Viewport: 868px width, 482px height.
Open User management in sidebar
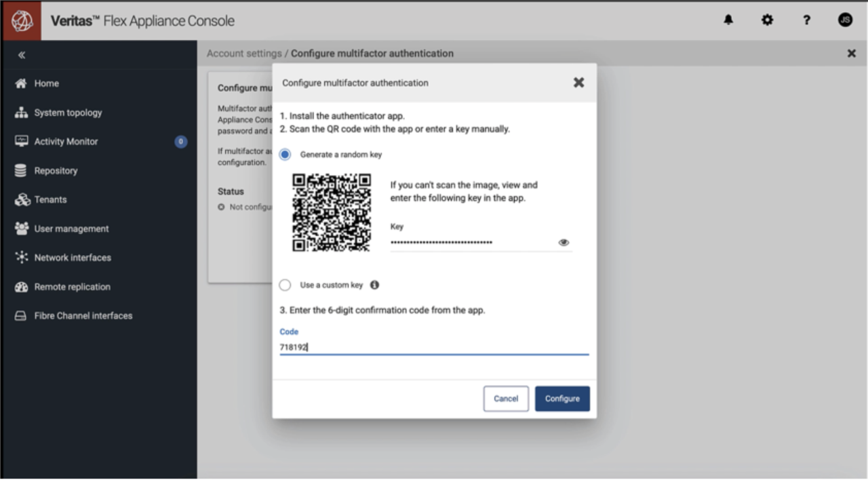[71, 229]
